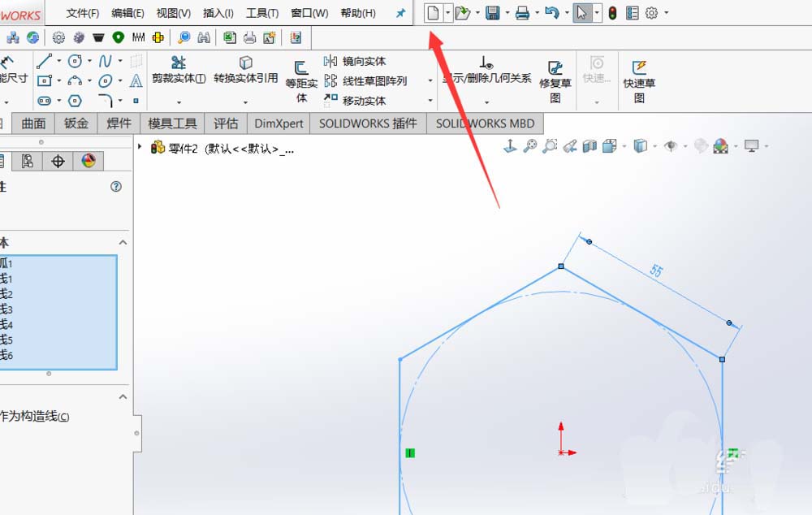The height and width of the screenshot is (515, 812).
Task: Open dropdown arrow next to New icon
Action: [448, 13]
